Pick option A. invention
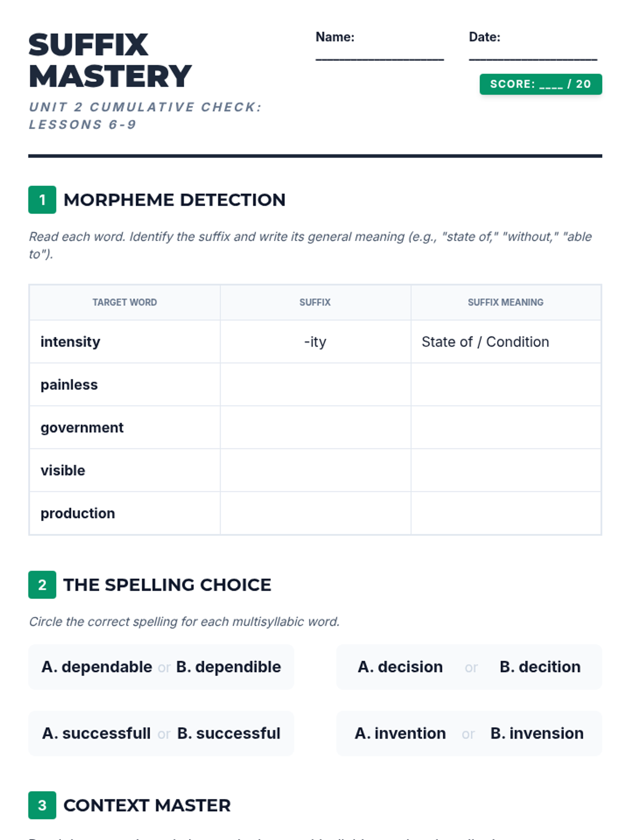The height and width of the screenshot is (840, 630). 400,733
